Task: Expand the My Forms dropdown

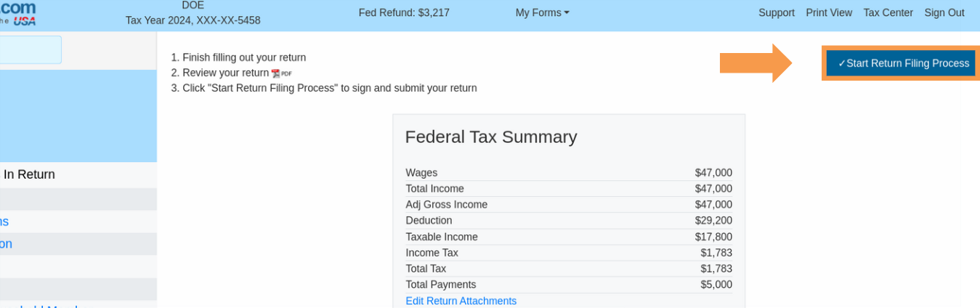Action: 542,12
